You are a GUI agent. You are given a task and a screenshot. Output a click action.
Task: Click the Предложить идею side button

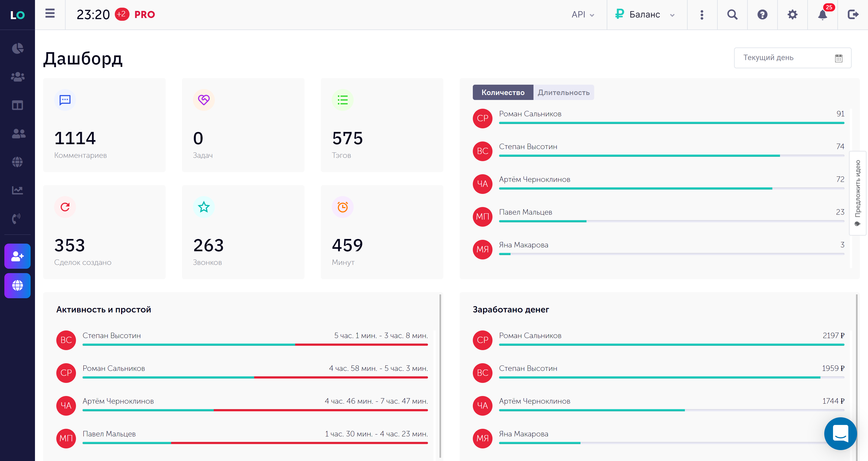coord(858,193)
